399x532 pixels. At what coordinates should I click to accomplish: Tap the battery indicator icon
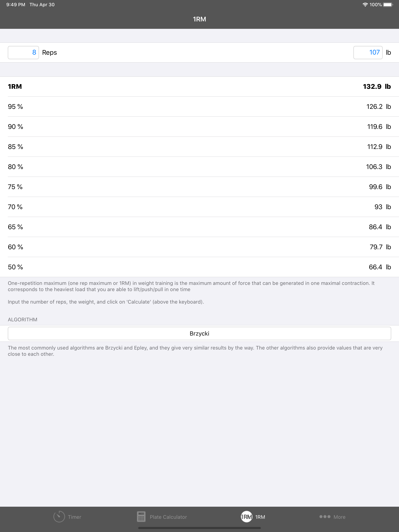tap(388, 4)
